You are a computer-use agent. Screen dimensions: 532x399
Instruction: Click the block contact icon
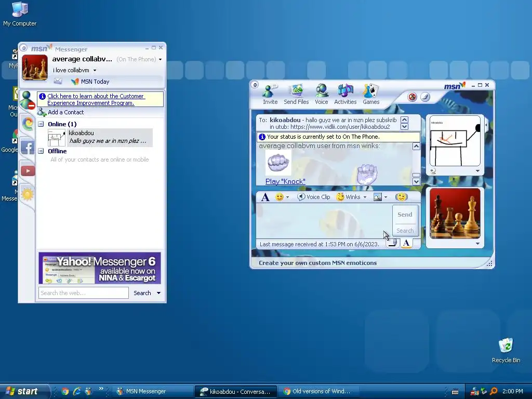click(412, 97)
